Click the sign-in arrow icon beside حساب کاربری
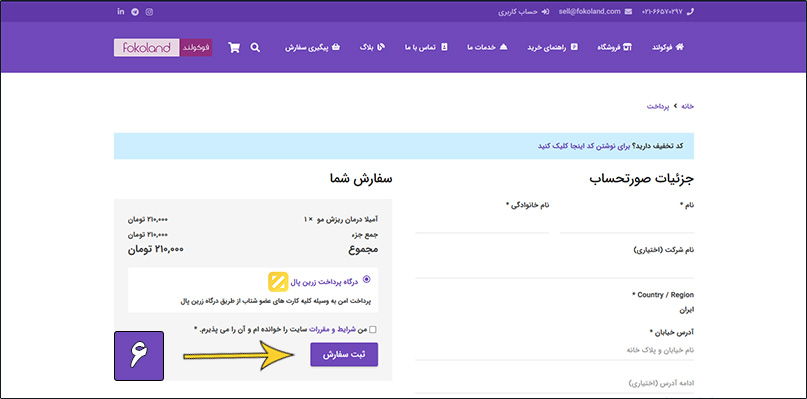The height and width of the screenshot is (399, 807). pyautogui.click(x=545, y=11)
